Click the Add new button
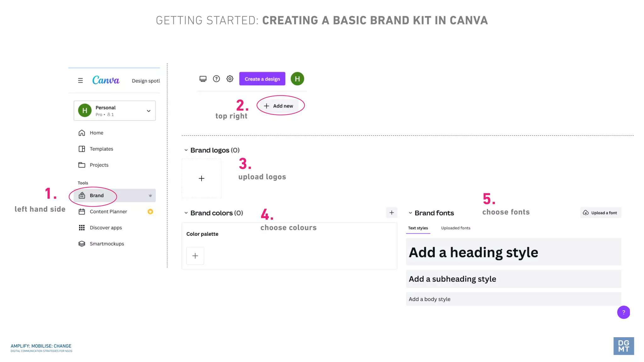The height and width of the screenshot is (362, 644). 279,106
